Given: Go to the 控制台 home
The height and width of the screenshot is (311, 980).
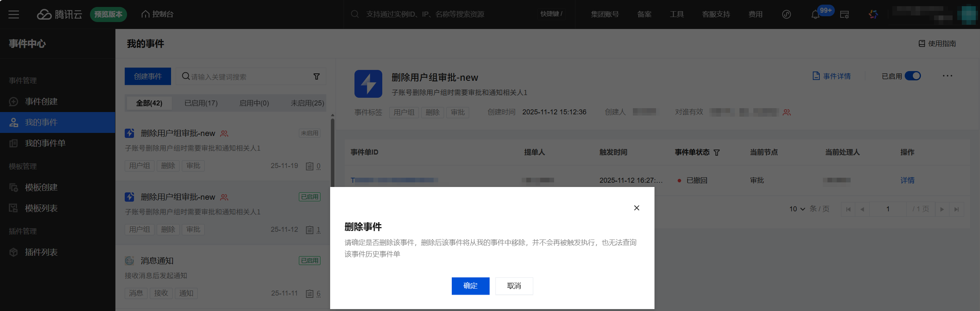Looking at the screenshot, I should [158, 14].
